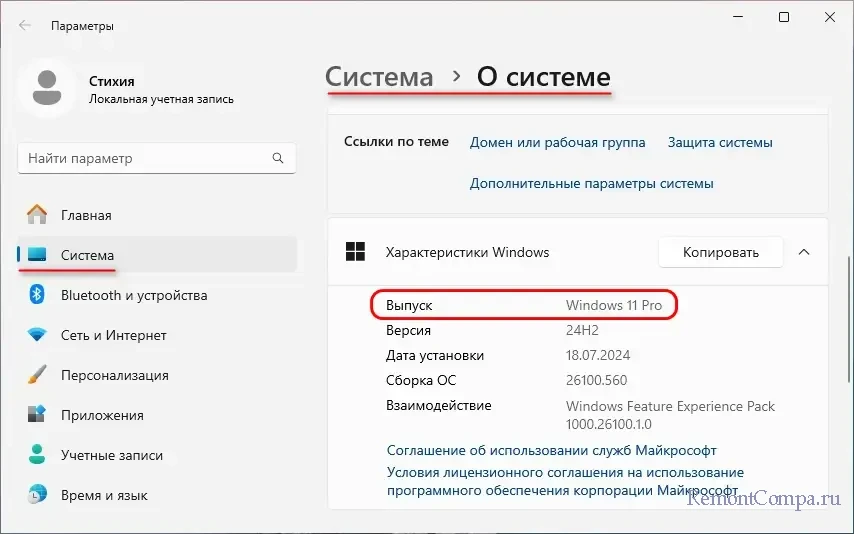Click the vertical scrollbar on the right edge
The width and height of the screenshot is (854, 534).
(x=849, y=321)
